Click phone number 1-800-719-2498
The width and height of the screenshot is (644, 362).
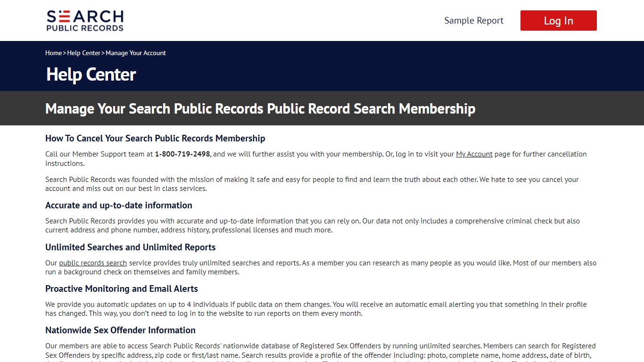click(x=182, y=154)
